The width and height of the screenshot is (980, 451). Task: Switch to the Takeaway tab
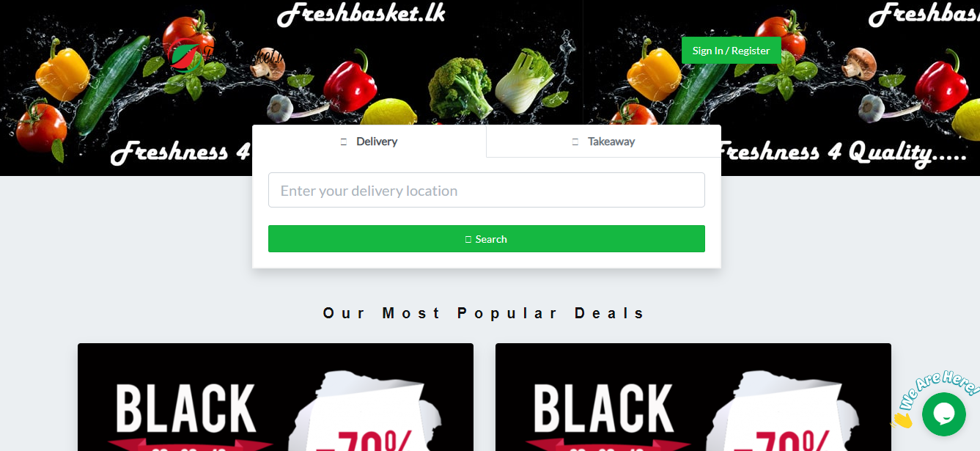[x=604, y=142]
